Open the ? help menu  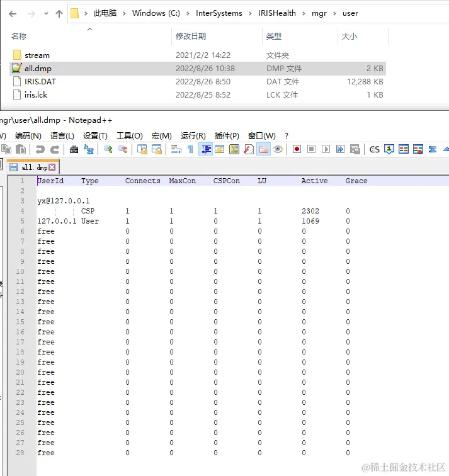pyautogui.click(x=287, y=136)
